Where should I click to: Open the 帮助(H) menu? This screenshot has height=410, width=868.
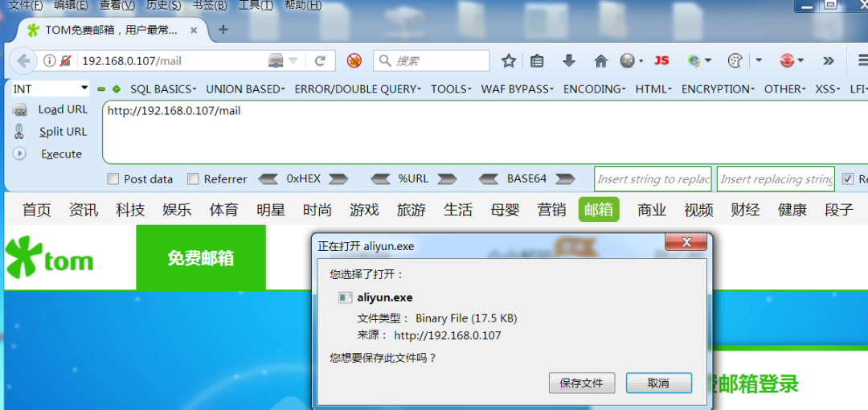(x=302, y=6)
